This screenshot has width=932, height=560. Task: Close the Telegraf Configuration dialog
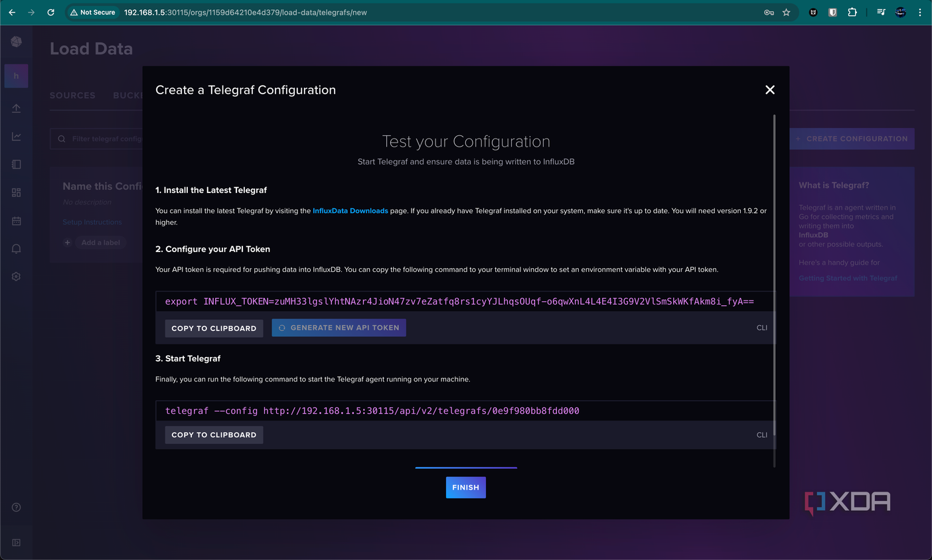click(770, 90)
